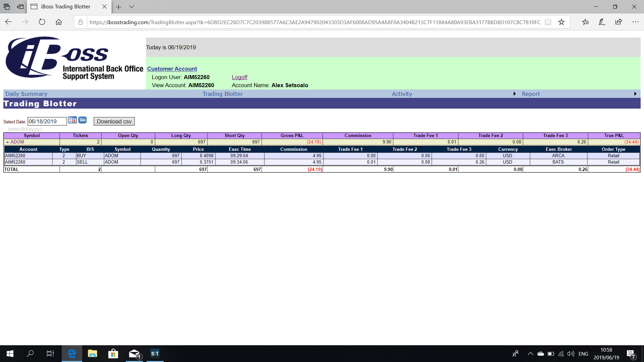The image size is (644, 362).
Task: Share this page icon
Action: [619, 22]
